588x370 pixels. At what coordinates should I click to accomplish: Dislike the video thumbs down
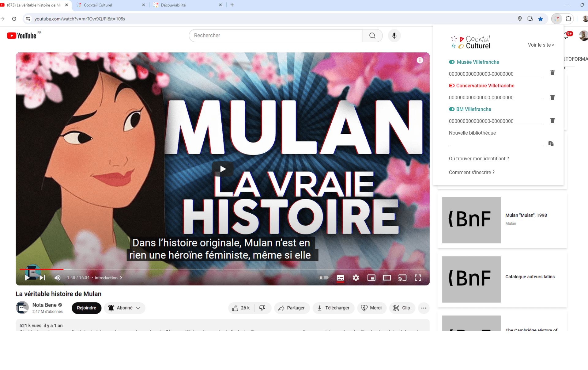coord(263,308)
